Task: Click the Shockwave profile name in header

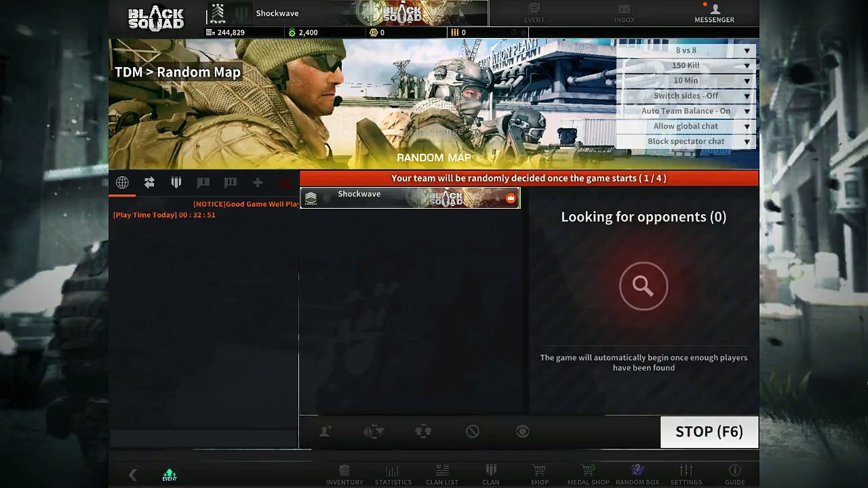Action: (277, 13)
